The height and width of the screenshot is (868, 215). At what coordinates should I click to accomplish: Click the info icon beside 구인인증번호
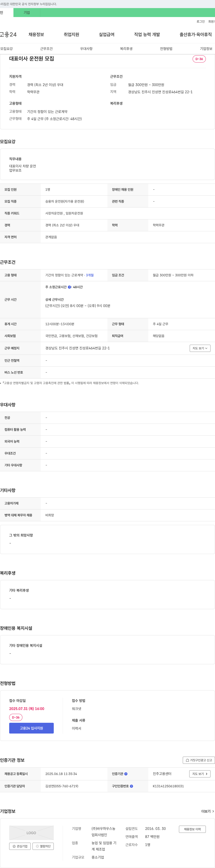131,786
